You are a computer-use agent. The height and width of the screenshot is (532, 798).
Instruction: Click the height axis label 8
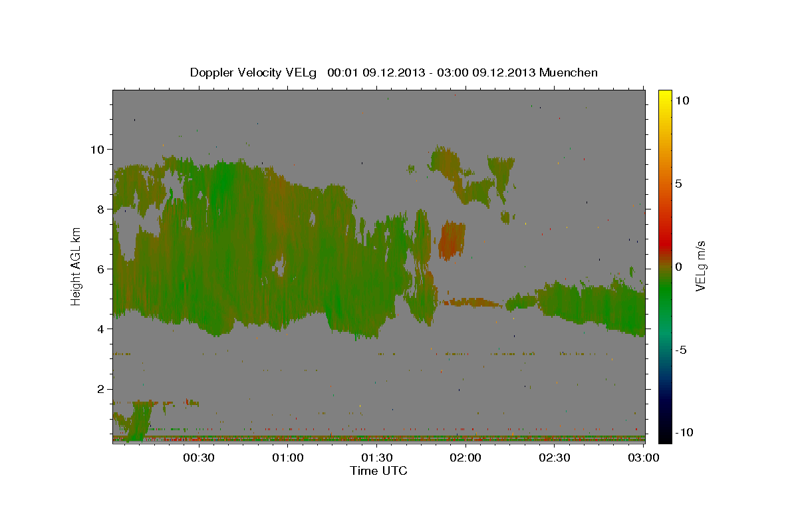(x=100, y=209)
